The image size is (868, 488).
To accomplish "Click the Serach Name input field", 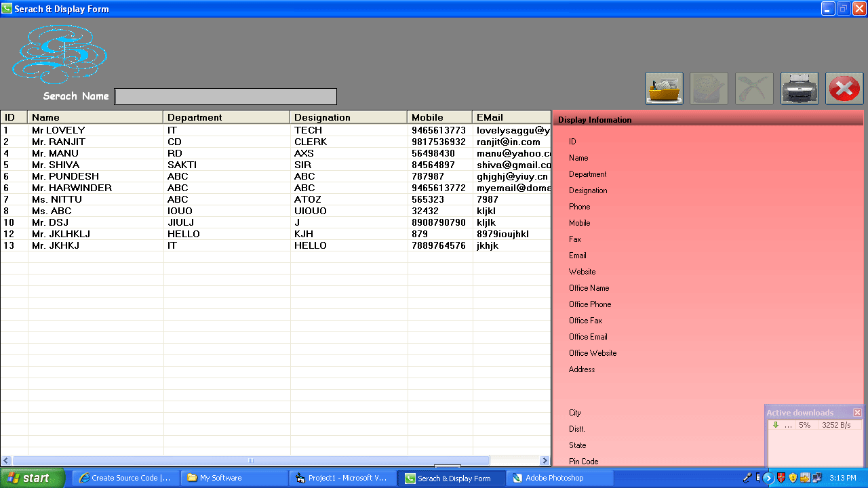I will pos(225,96).
